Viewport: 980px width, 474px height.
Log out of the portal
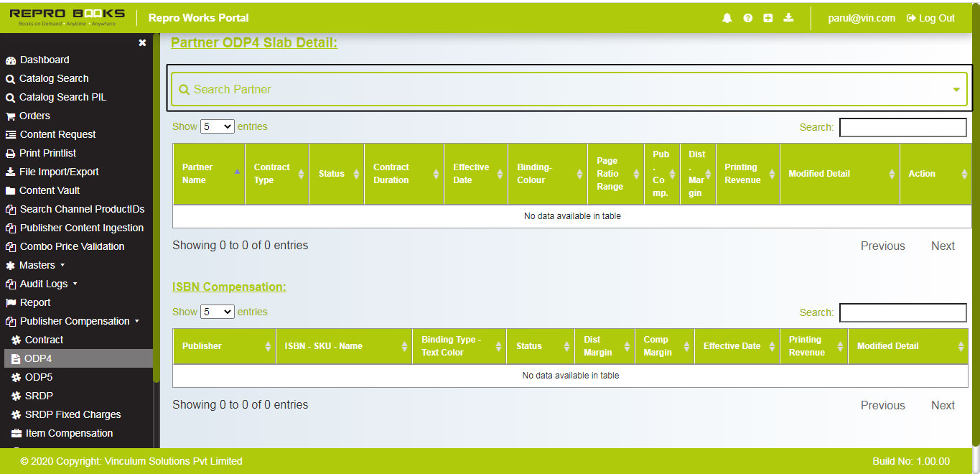pos(930,18)
